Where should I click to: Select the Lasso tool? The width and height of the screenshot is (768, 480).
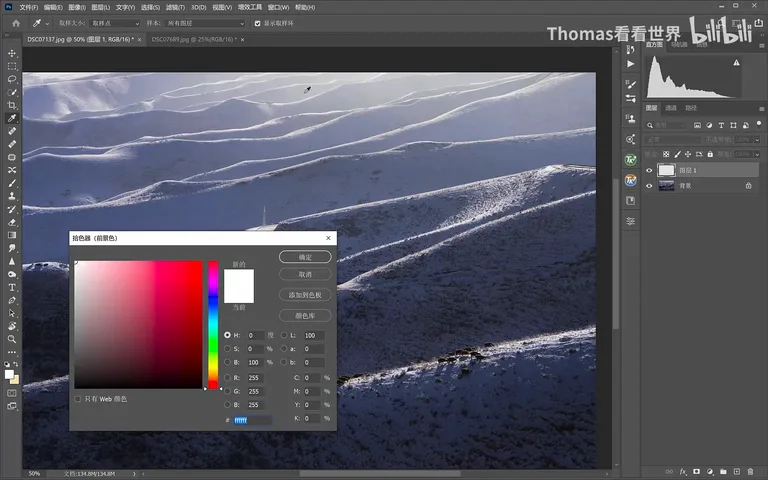12,79
